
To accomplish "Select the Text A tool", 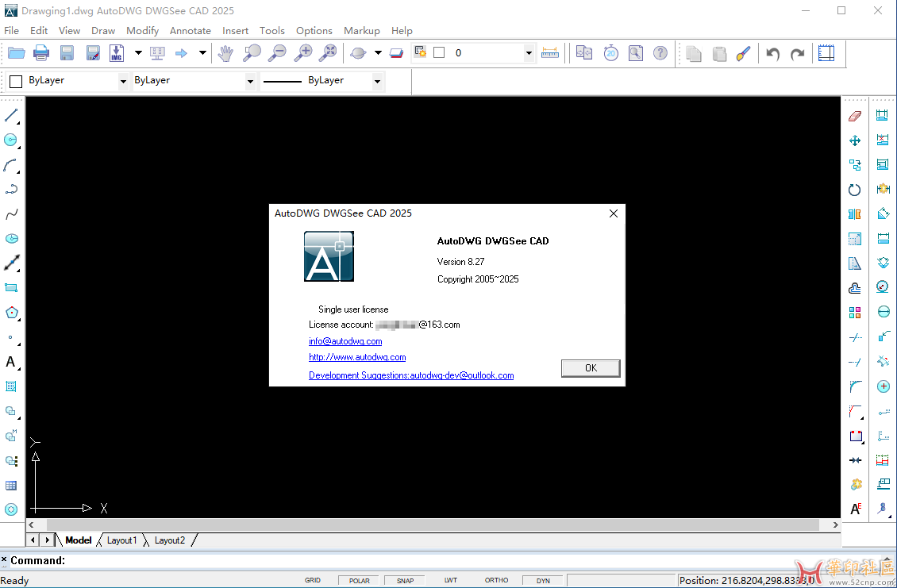I will click(x=11, y=362).
